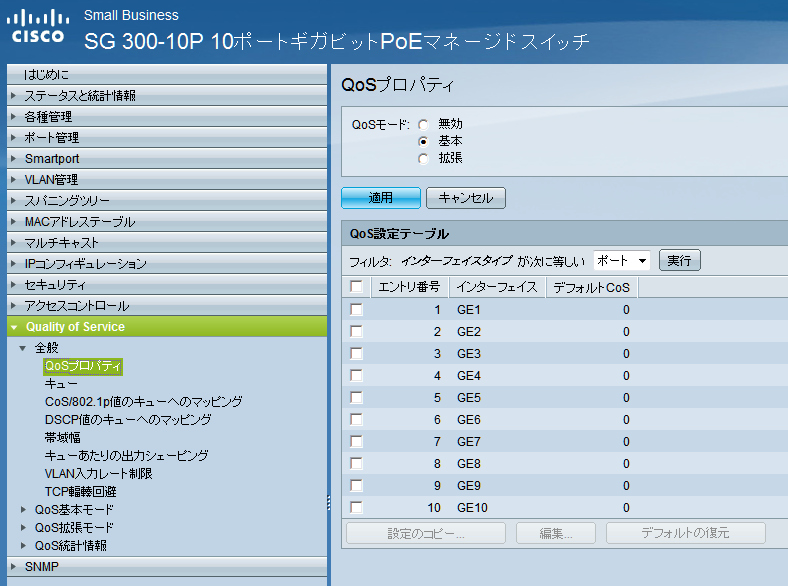788x586 pixels.
Task: Open the VLAN管理 menu label
Action: (51, 179)
